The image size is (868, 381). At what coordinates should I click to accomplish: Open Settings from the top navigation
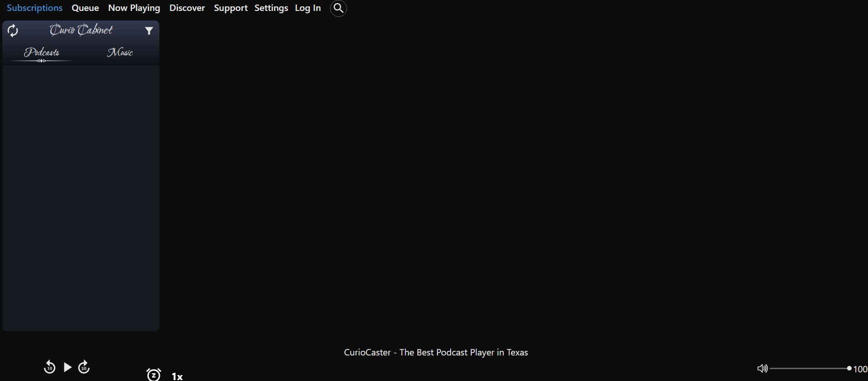271,8
